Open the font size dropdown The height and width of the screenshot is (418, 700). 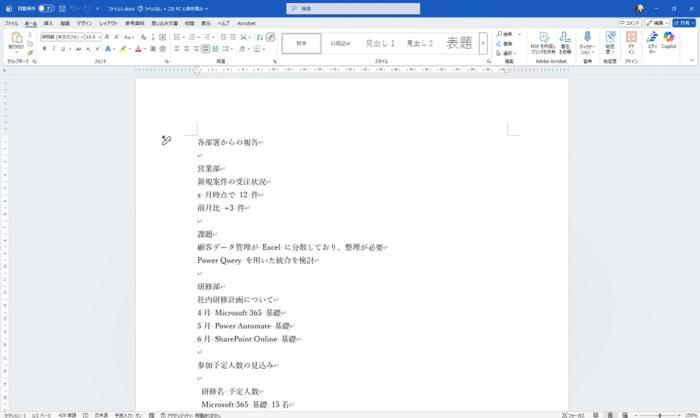pos(99,36)
